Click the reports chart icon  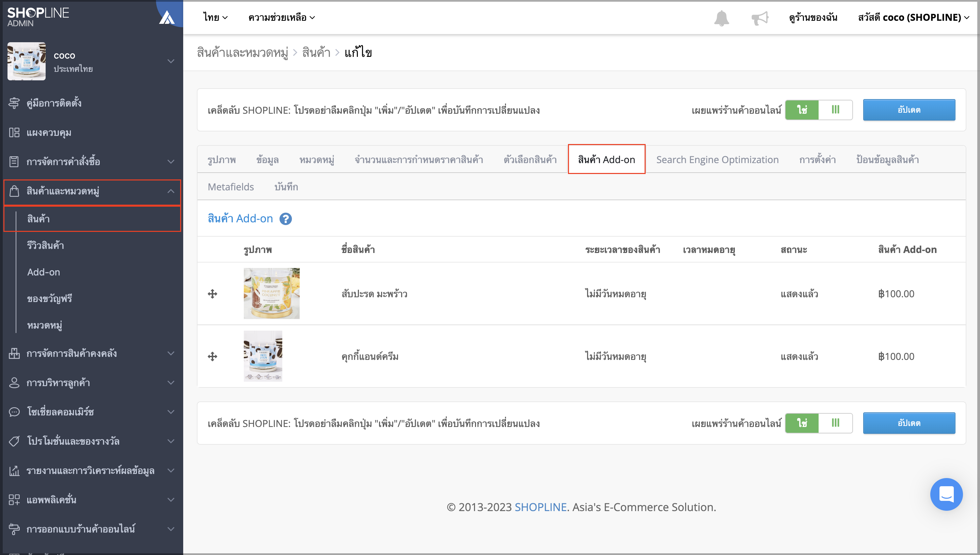(x=14, y=471)
